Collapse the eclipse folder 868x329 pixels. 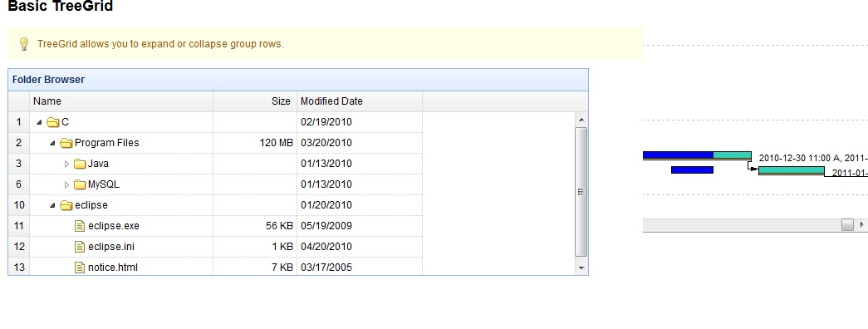52,205
